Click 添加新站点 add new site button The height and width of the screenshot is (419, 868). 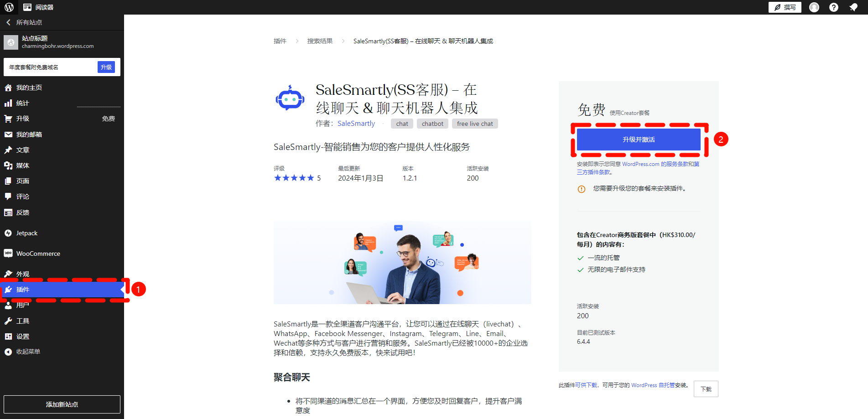62,404
